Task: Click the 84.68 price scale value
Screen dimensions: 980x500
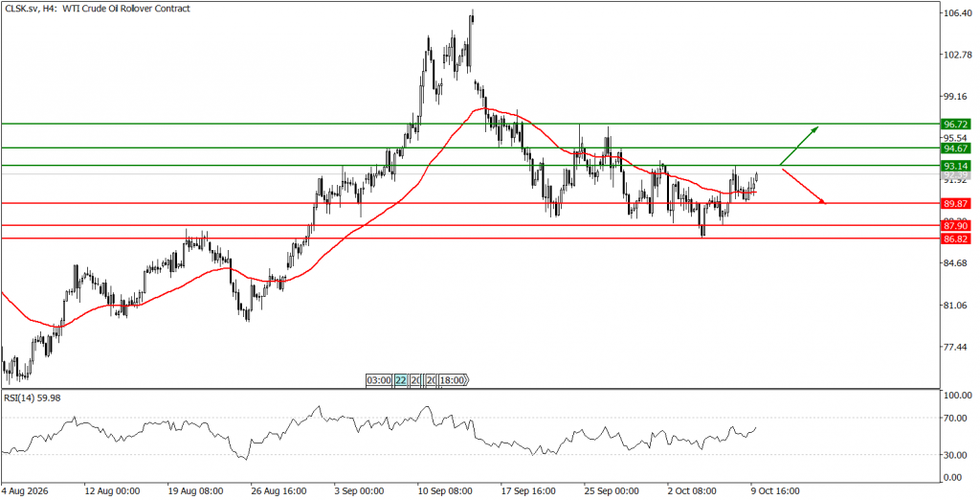Action: [958, 263]
